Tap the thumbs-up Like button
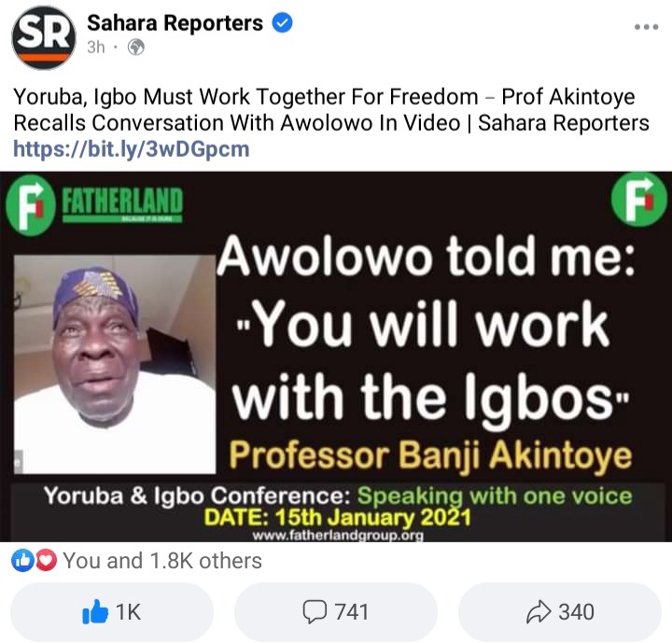This screenshot has width=672, height=643. [x=112, y=611]
